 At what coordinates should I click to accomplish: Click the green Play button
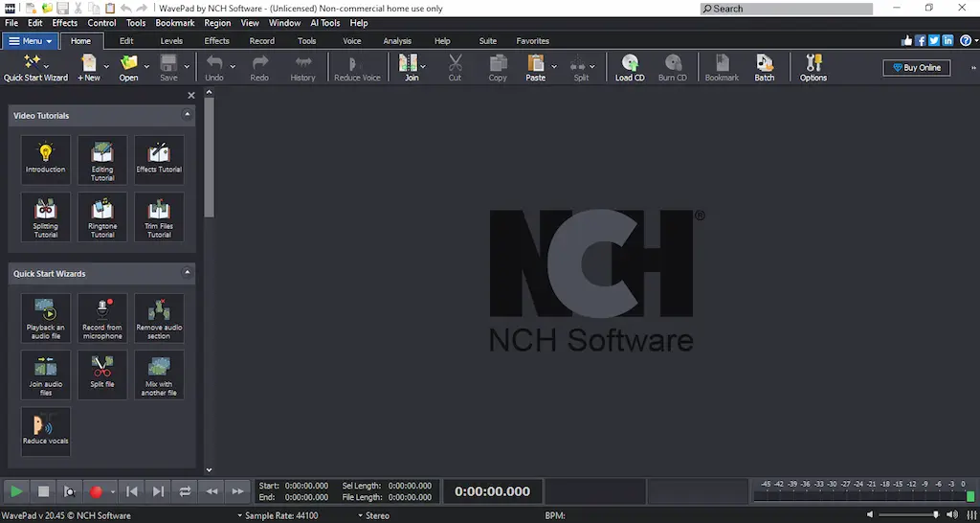tap(17, 491)
